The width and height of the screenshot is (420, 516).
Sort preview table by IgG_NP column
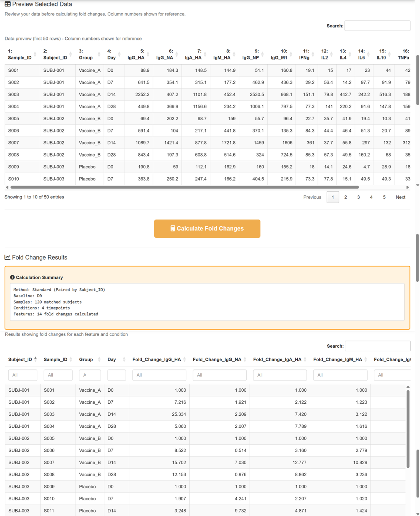click(253, 54)
